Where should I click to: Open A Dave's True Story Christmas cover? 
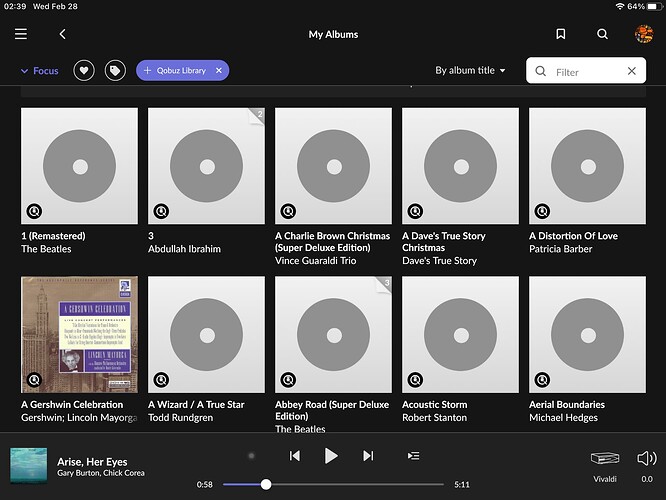460,166
